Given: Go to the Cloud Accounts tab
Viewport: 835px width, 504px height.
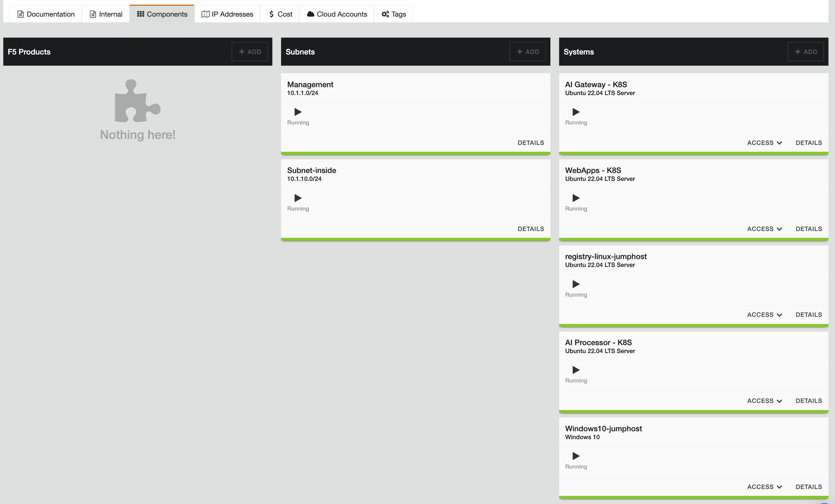Looking at the screenshot, I should [337, 14].
